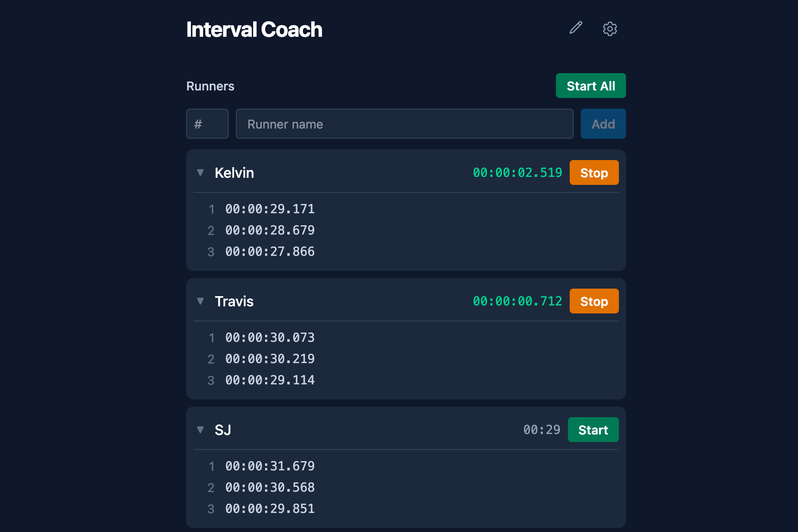Click the SJ runner name

point(223,430)
